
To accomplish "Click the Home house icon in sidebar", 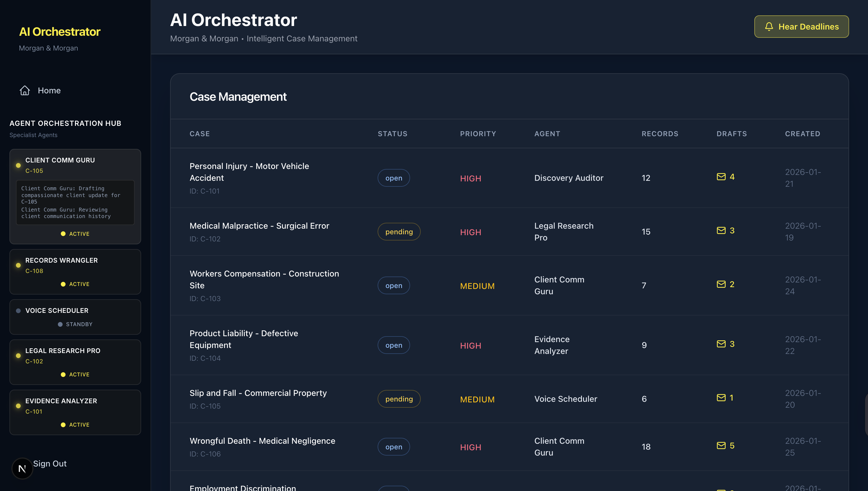I will [25, 90].
